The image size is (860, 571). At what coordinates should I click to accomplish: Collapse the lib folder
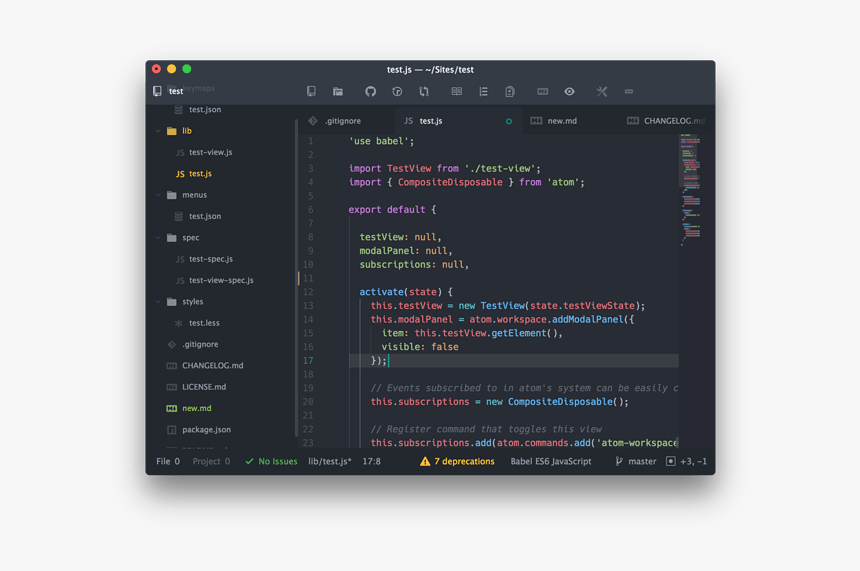coord(158,131)
